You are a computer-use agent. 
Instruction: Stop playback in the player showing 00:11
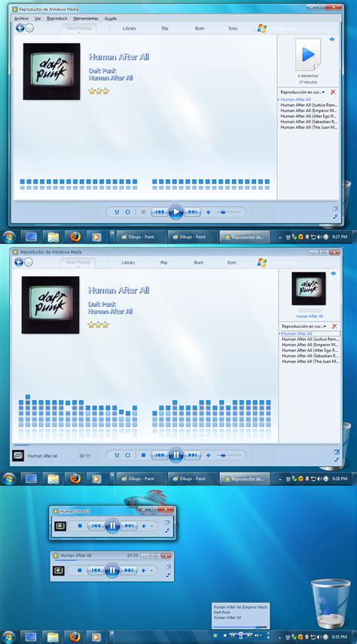click(x=143, y=455)
